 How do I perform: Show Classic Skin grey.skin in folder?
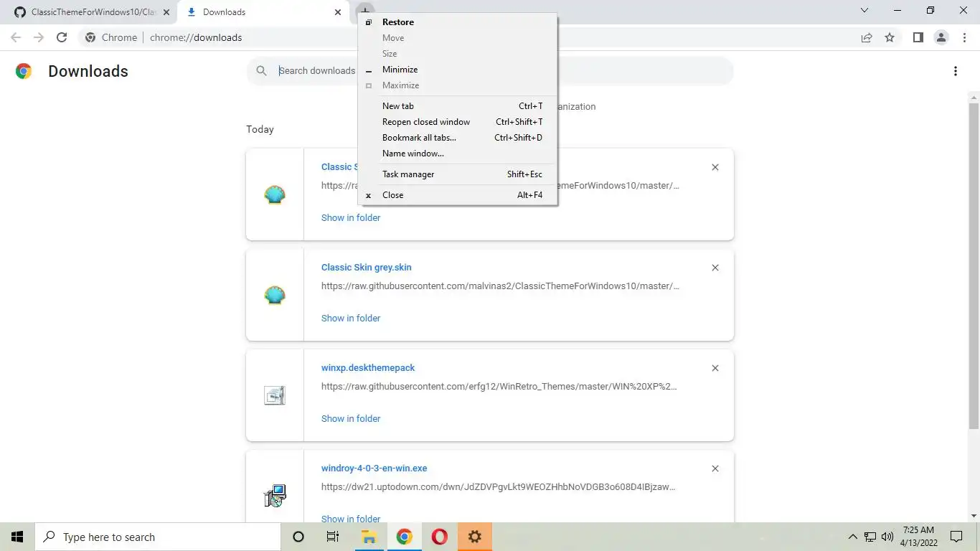pos(351,318)
